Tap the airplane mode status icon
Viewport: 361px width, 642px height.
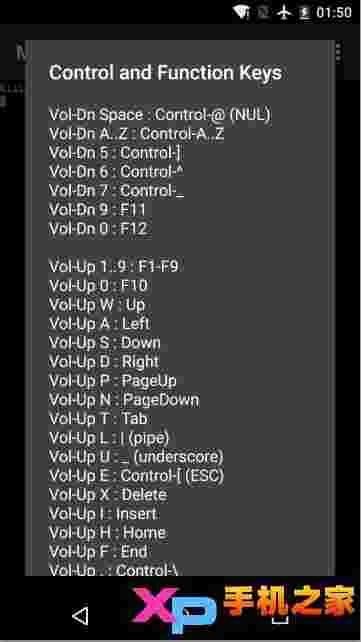click(x=284, y=12)
